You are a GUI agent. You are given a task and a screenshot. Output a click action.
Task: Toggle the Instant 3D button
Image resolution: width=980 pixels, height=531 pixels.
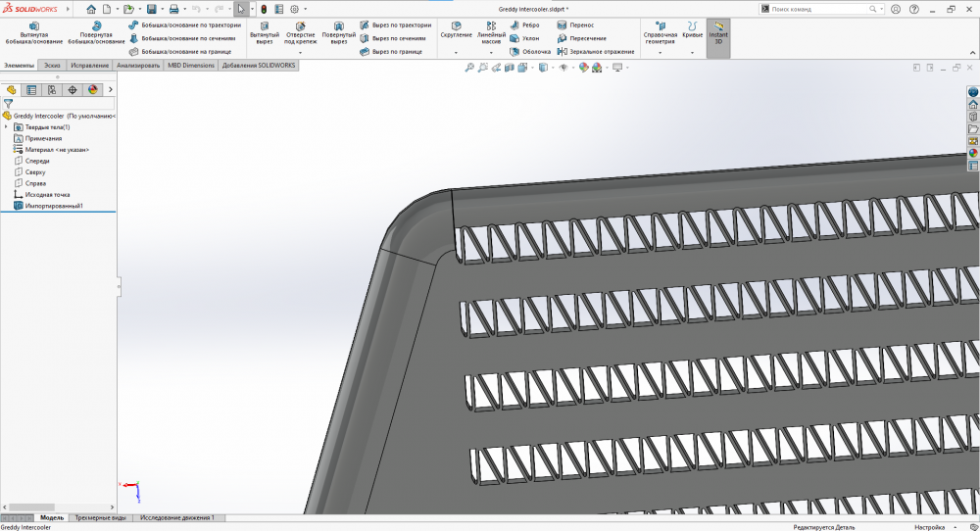[x=718, y=33]
